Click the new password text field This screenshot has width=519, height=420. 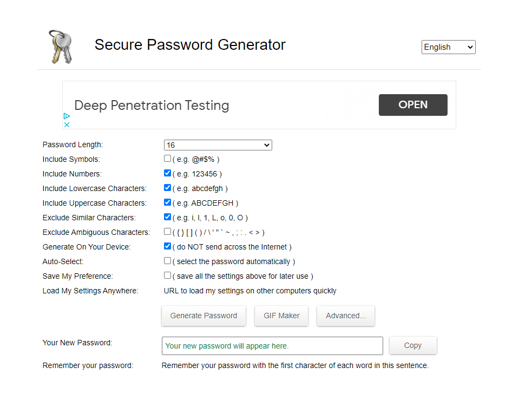[x=272, y=346]
